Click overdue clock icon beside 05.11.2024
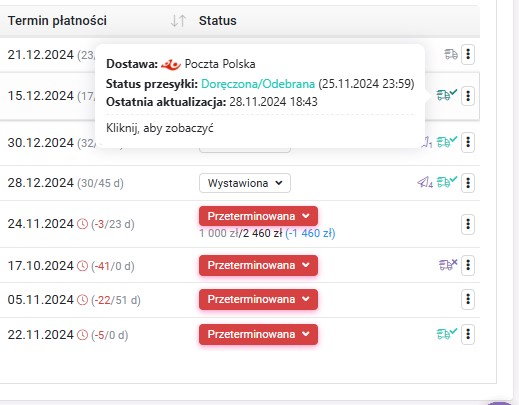This screenshot has height=405, width=519. 82,300
